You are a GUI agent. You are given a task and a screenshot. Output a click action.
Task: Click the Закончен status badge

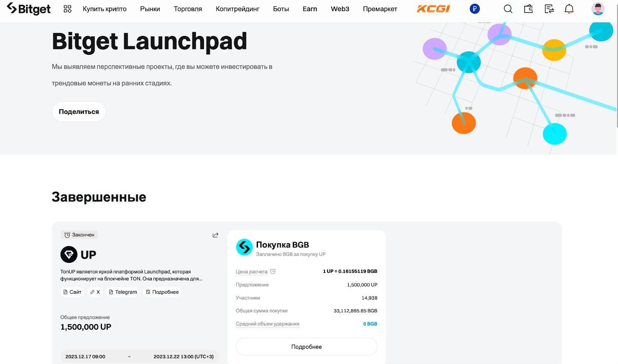(79, 235)
